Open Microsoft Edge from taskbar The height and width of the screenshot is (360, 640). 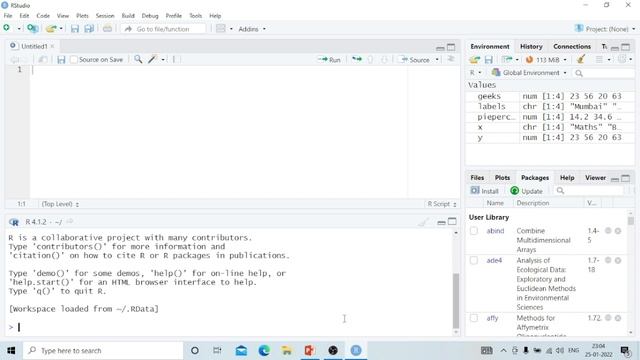[x=264, y=350]
